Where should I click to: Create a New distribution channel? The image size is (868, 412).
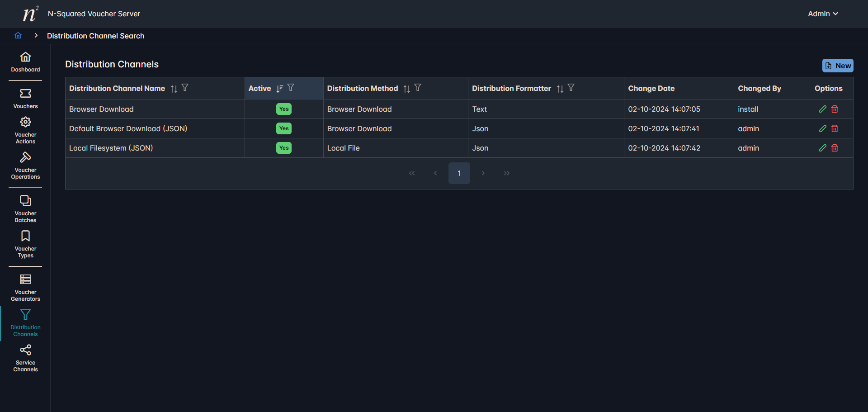tap(837, 66)
